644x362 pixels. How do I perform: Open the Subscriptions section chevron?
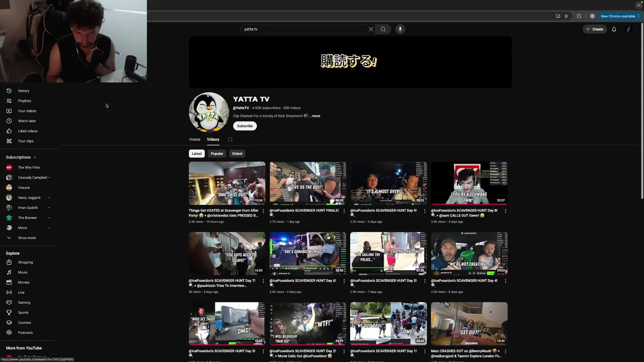coord(35,157)
